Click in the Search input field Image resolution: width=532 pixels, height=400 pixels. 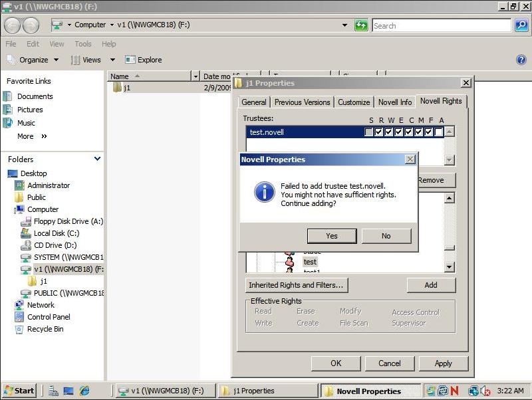[x=442, y=25]
